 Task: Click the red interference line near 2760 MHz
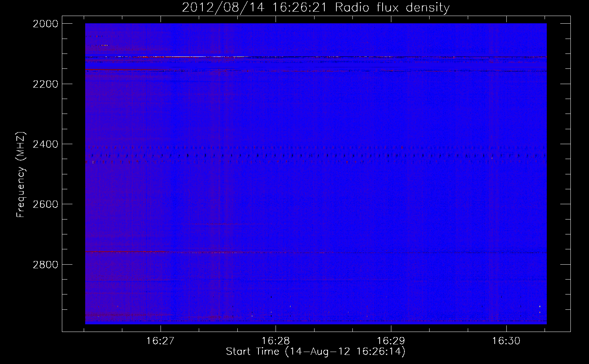tap(316, 252)
